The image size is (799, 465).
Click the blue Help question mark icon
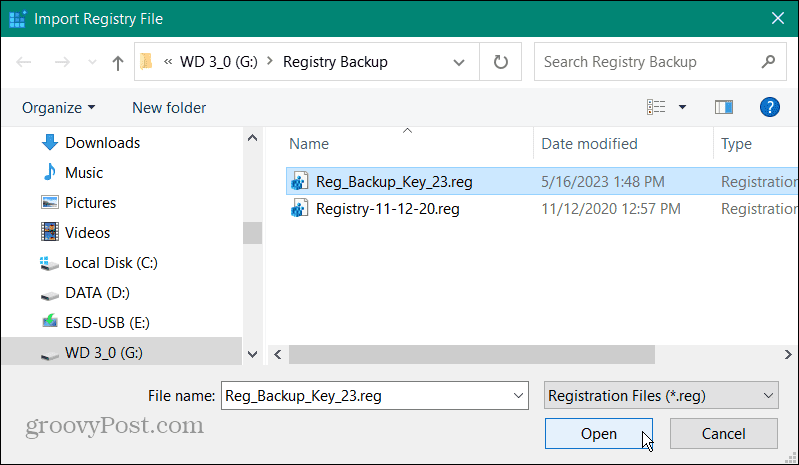[x=769, y=107]
